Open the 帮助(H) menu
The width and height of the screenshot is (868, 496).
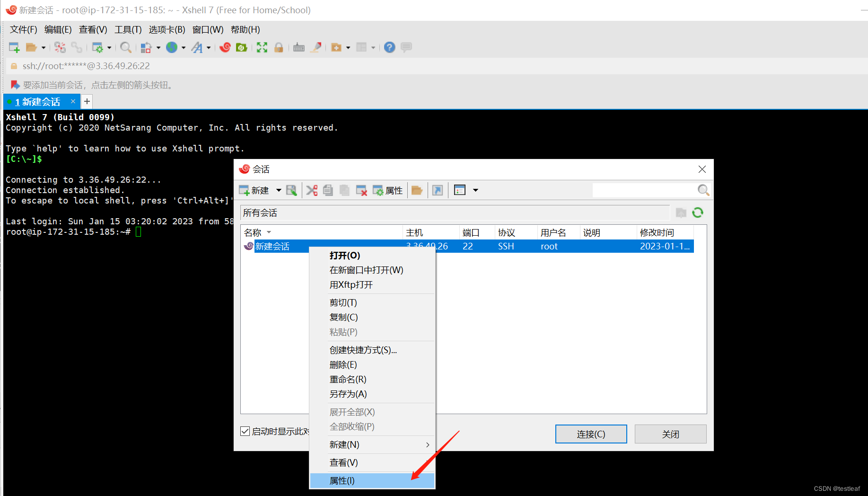click(245, 29)
